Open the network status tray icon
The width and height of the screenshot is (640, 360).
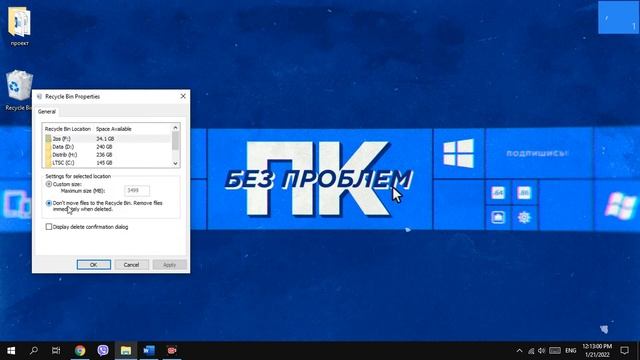(x=531, y=351)
